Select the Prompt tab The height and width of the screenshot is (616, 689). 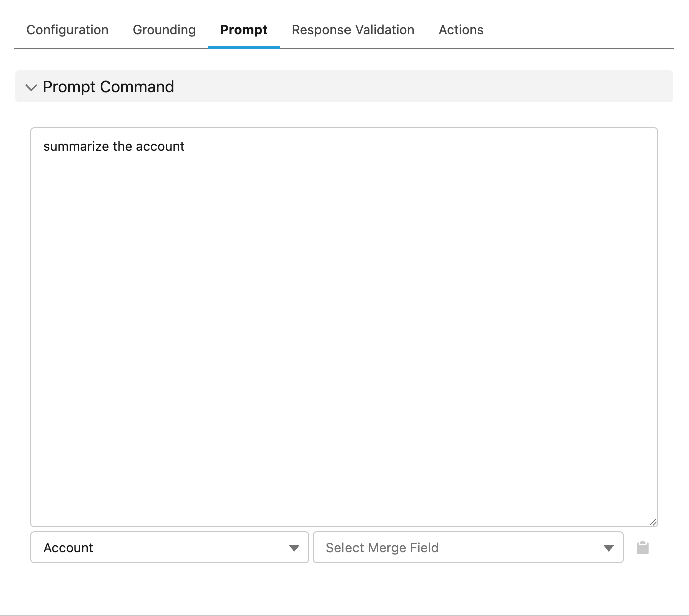244,30
